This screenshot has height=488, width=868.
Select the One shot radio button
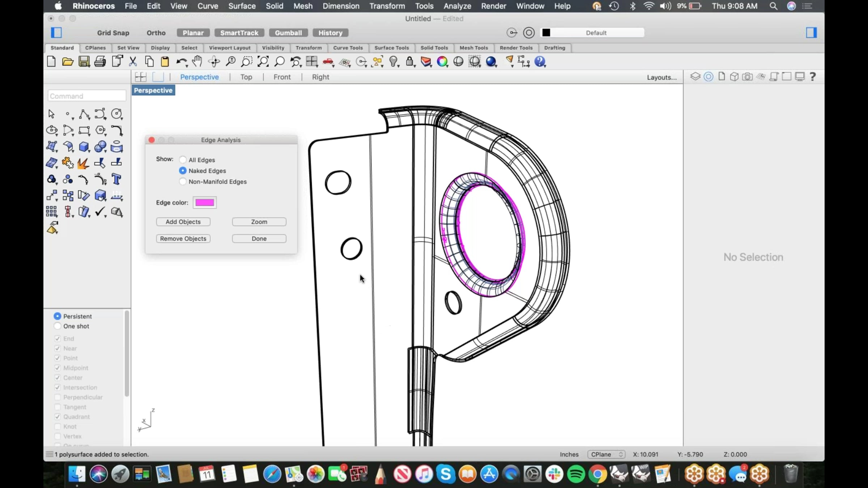pyautogui.click(x=57, y=326)
